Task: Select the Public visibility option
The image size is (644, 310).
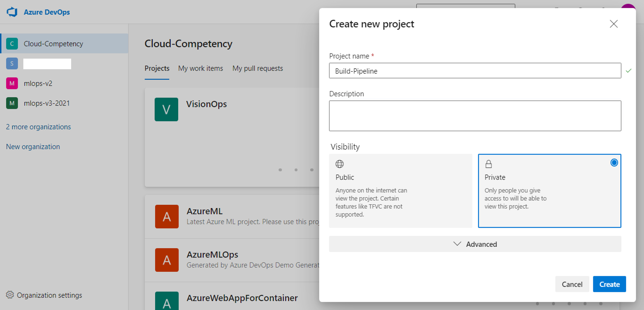Action: (x=400, y=191)
